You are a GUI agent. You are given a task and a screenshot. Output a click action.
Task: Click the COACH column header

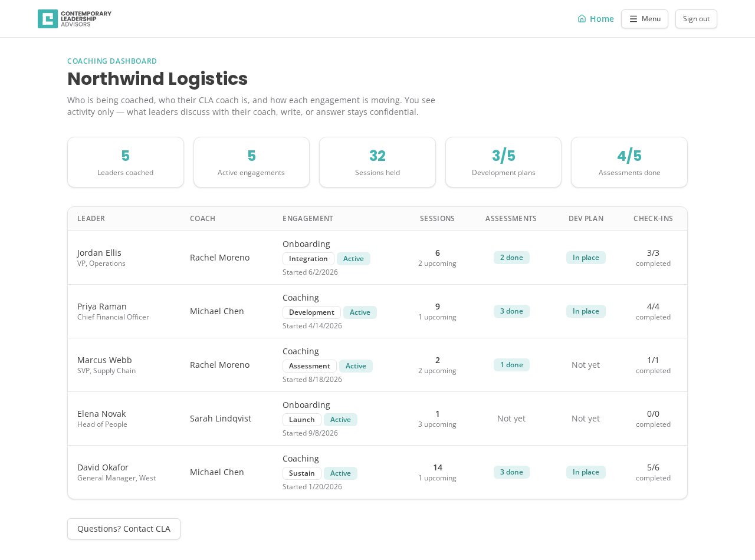202,219
